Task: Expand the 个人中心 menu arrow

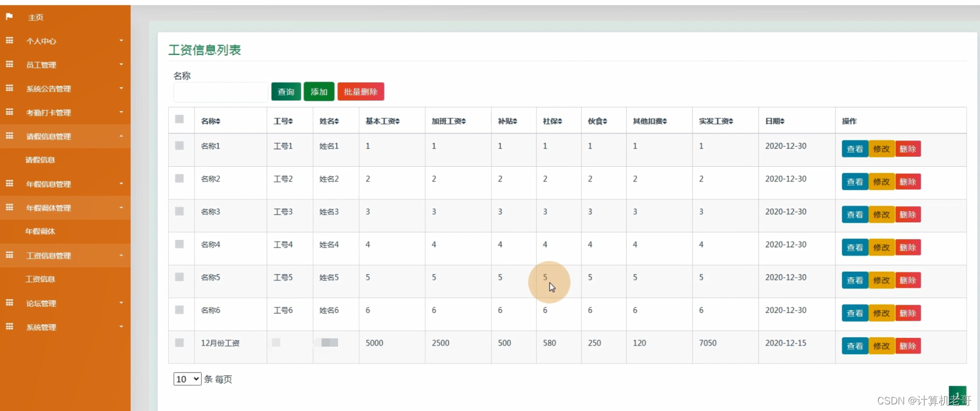Action: [x=121, y=41]
